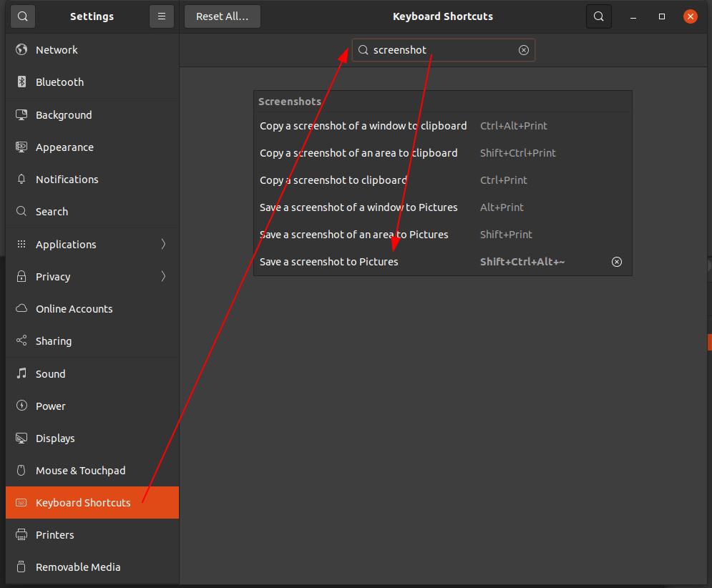Image resolution: width=712 pixels, height=588 pixels.
Task: Select Keyboard Shortcuts in the sidebar
Action: [x=92, y=502]
